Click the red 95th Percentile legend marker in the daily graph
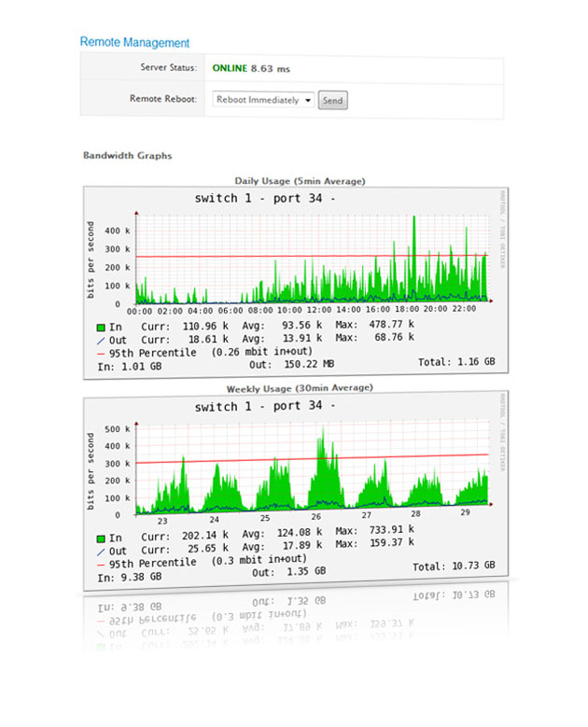 (101, 353)
